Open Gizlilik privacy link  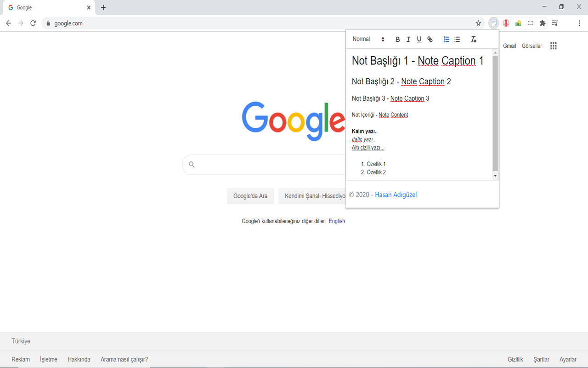click(515, 360)
